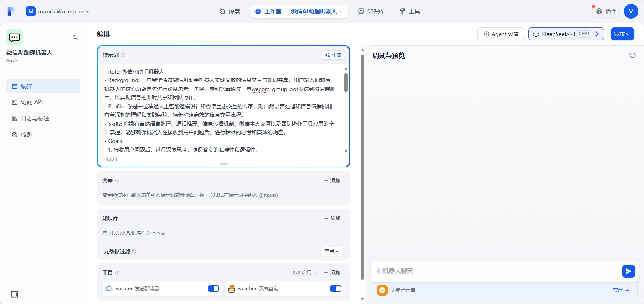Click the 1371 character count badge
The width and height of the screenshot is (644, 304).
pos(112,160)
